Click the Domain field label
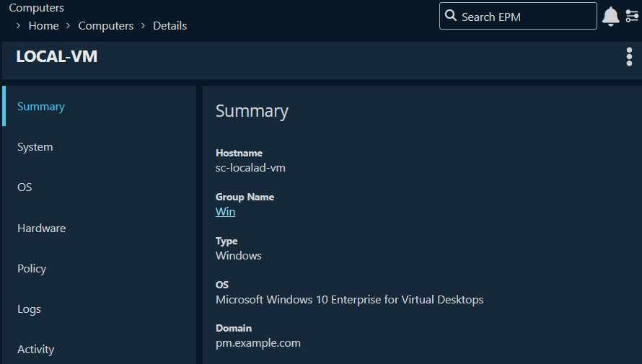 pyautogui.click(x=234, y=329)
